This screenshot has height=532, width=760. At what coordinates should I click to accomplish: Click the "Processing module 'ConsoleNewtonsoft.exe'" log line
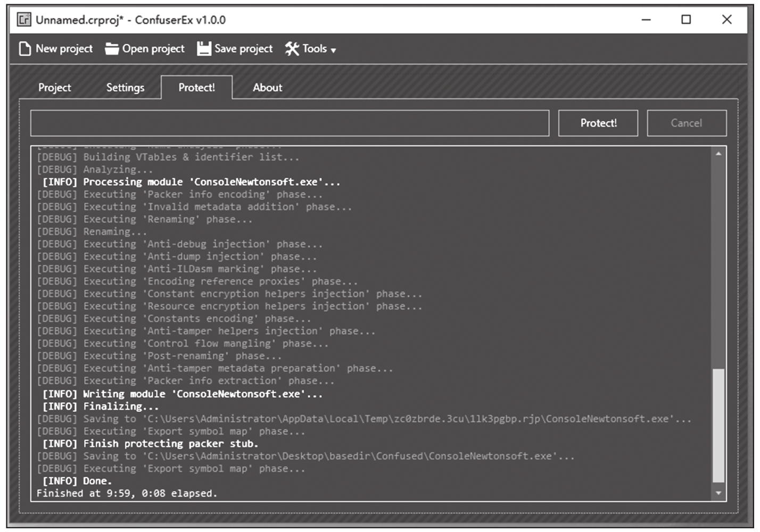pyautogui.click(x=191, y=182)
